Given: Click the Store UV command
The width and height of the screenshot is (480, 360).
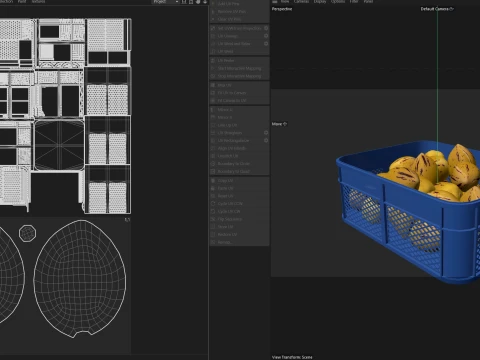Looking at the screenshot, I should click(239, 227).
